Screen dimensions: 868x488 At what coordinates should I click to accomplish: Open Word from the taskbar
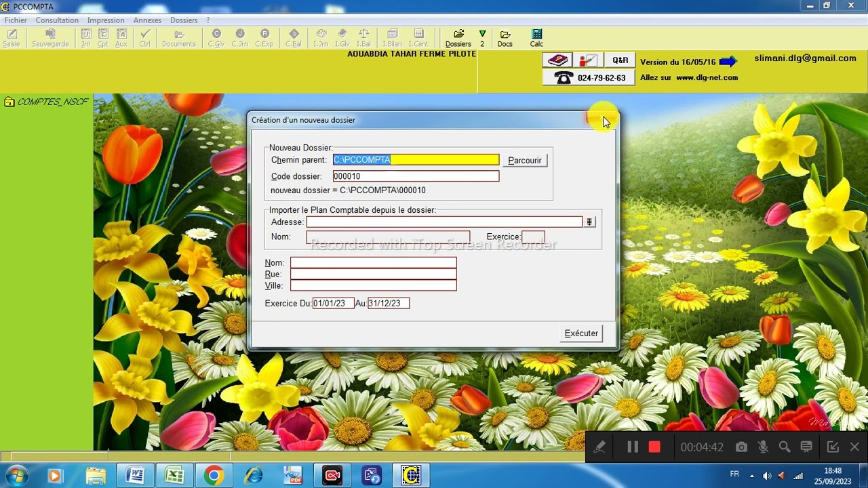(x=135, y=476)
